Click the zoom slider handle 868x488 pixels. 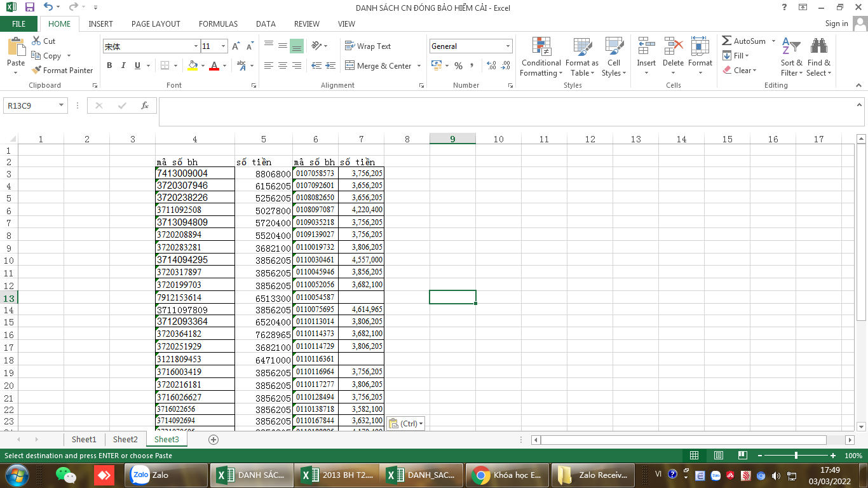[796, 456]
